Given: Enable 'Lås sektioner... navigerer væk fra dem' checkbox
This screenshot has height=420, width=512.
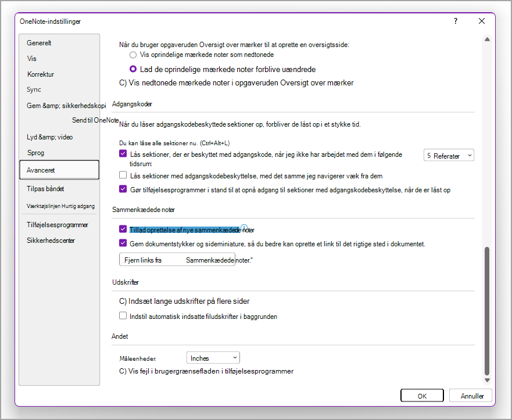Looking at the screenshot, I should pyautogui.click(x=123, y=175).
